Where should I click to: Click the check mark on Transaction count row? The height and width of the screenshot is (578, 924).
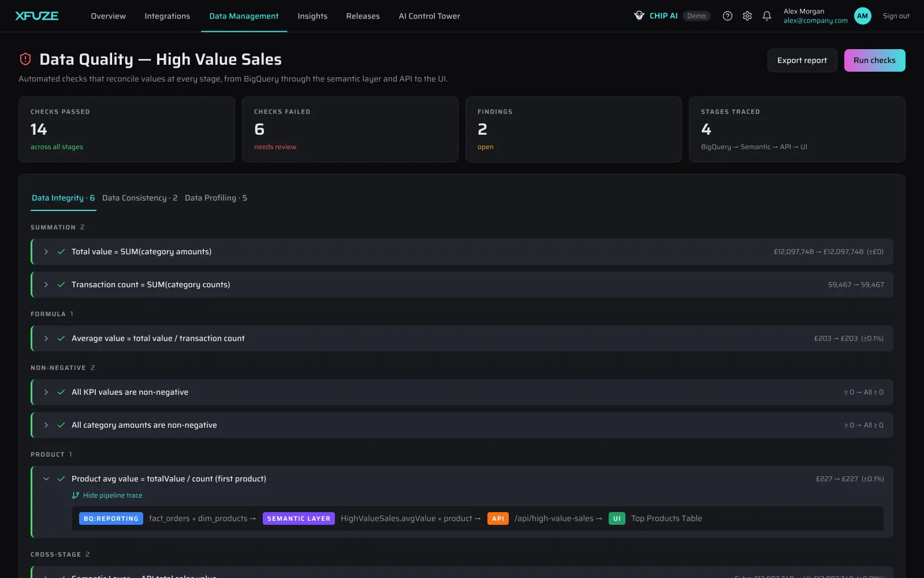[61, 284]
